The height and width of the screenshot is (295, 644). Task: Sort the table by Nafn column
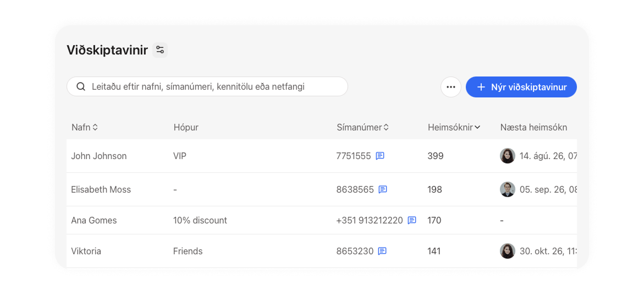tap(84, 127)
